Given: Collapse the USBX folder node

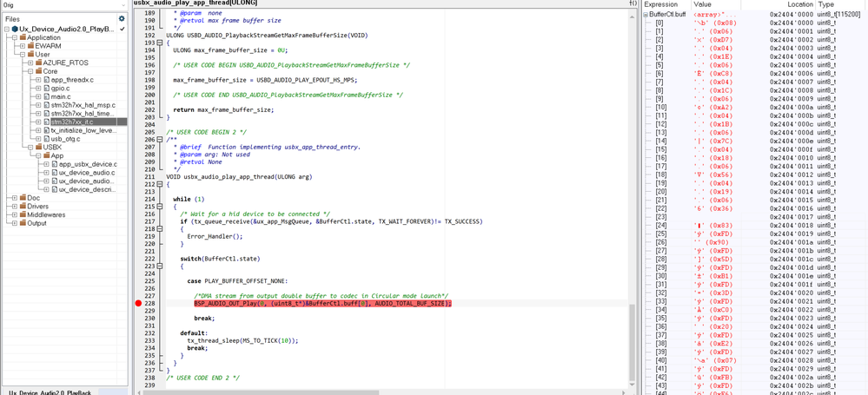Looking at the screenshot, I should [x=30, y=148].
